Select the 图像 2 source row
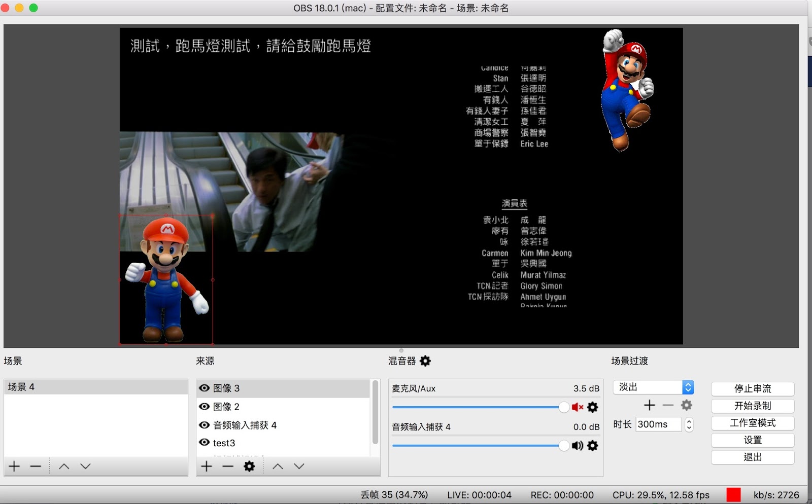Screen dimensions: 812x504 point(283,407)
